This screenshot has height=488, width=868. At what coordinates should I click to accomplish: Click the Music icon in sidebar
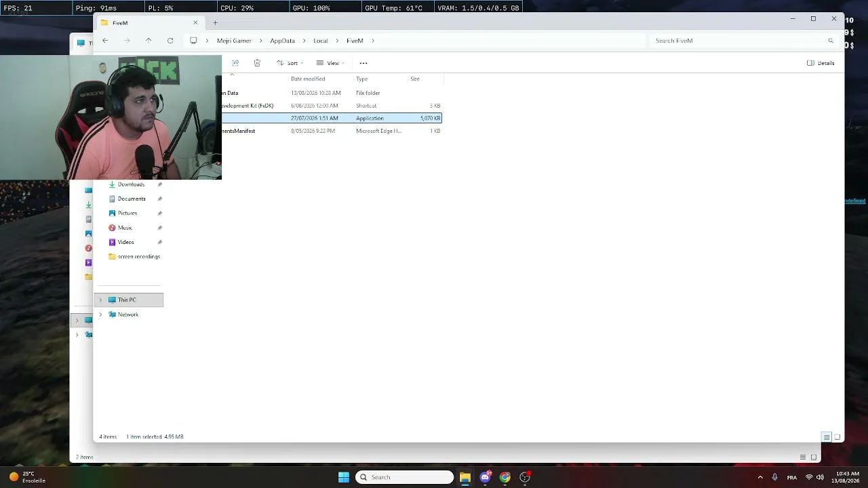point(112,228)
